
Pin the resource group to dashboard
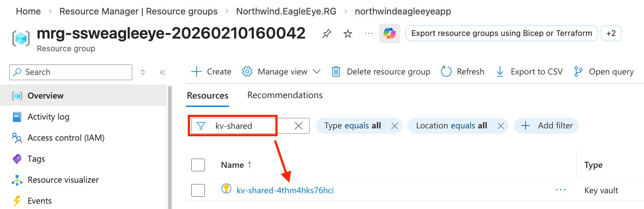(327, 34)
